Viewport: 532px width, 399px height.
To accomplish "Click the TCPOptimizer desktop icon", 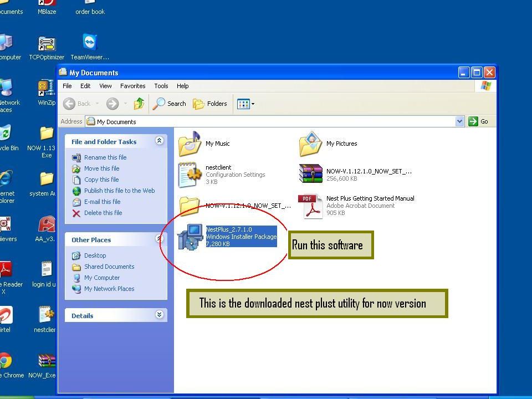I will coord(47,48).
